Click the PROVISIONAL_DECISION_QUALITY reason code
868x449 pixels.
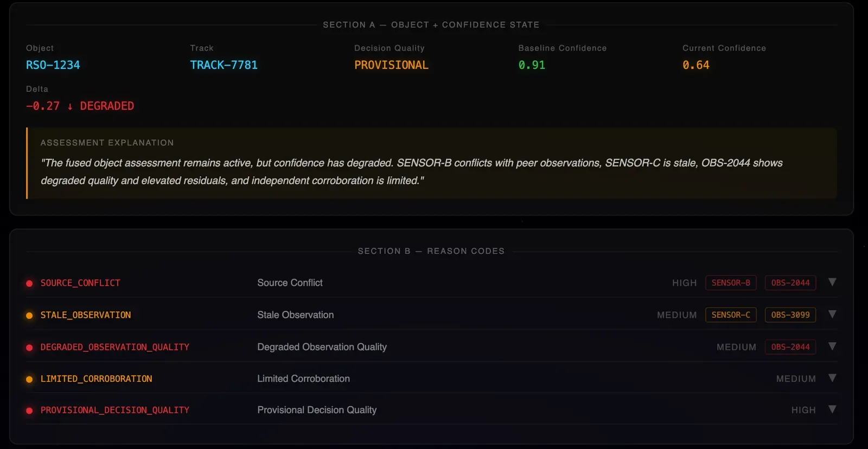(x=115, y=410)
